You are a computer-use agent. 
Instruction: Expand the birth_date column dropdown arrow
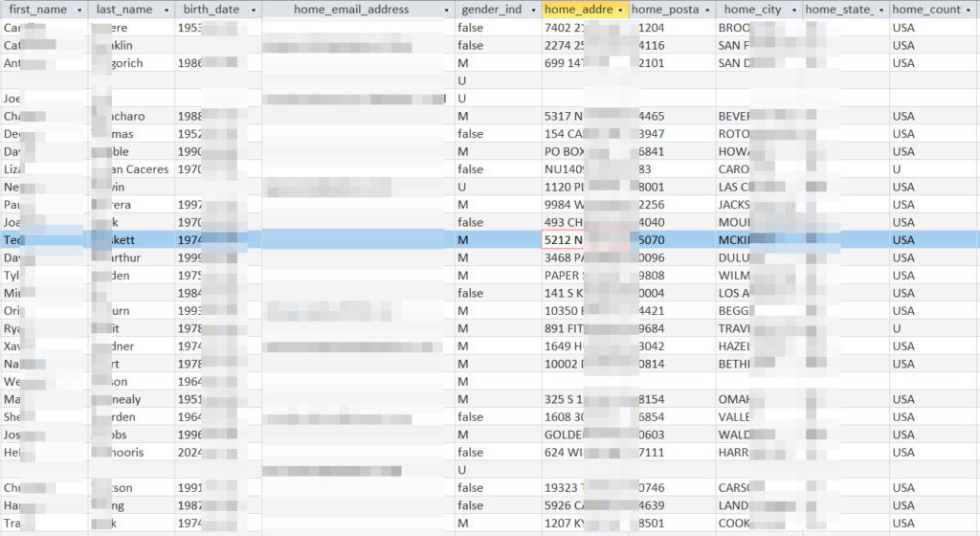[253, 10]
